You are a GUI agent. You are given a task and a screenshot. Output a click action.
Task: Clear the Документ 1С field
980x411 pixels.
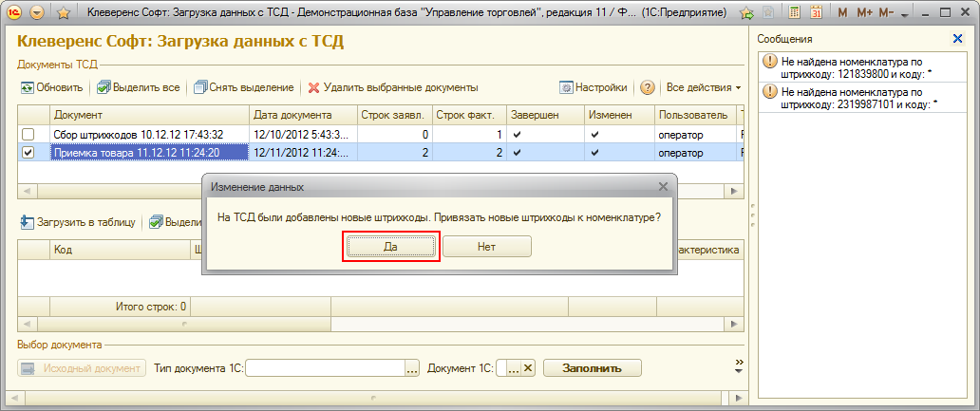(x=528, y=368)
